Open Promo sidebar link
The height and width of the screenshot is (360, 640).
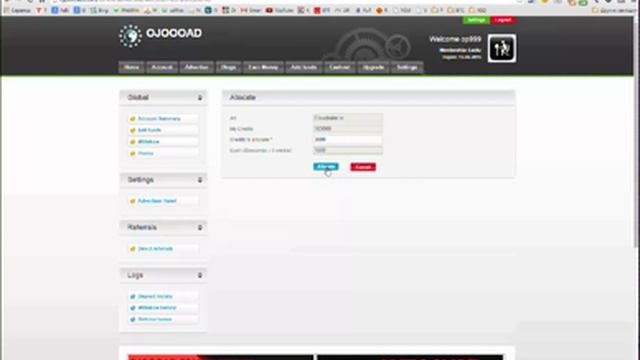[x=146, y=153]
